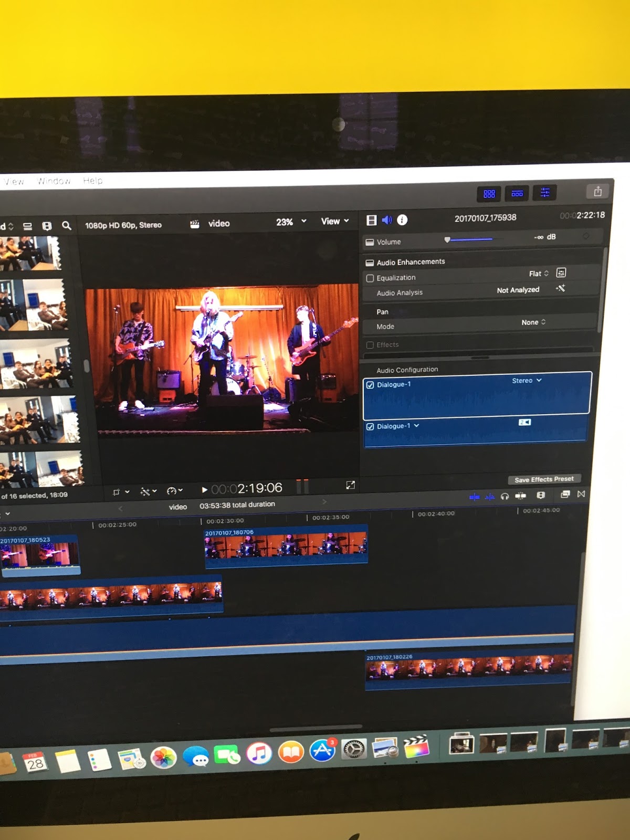Toggle video skimming in the timeline
This screenshot has width=630, height=840.
[474, 496]
